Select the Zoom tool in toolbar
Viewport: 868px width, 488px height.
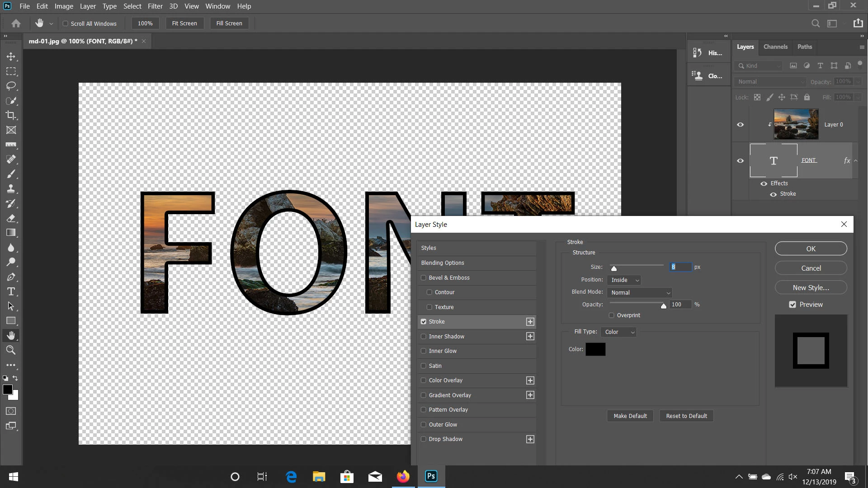[11, 350]
